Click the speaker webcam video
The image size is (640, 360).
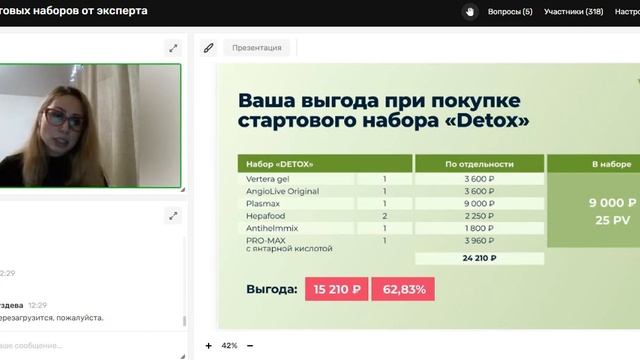point(90,126)
